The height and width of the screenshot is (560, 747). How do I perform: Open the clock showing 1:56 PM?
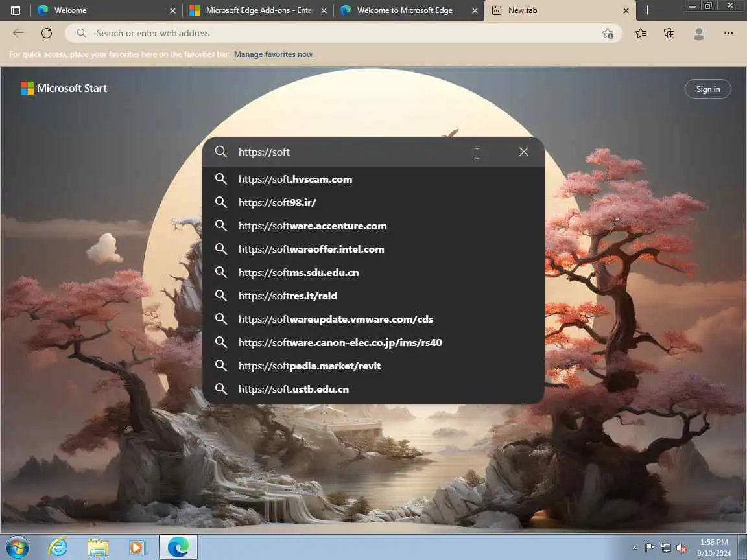point(714,548)
